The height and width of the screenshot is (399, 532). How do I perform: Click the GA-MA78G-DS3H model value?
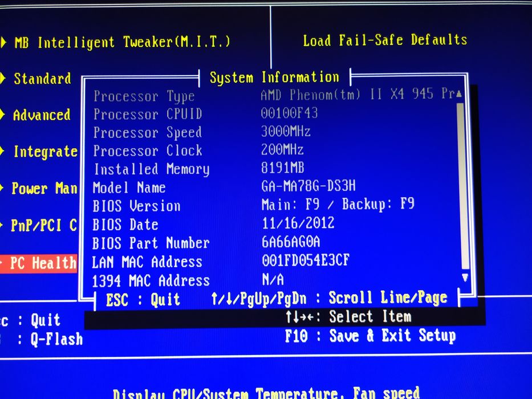(308, 186)
